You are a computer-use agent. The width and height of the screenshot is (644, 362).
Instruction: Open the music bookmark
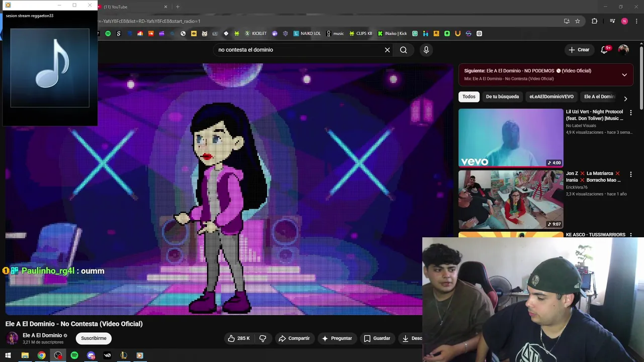point(335,34)
